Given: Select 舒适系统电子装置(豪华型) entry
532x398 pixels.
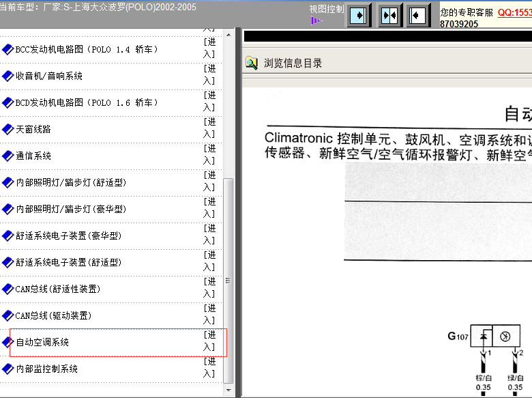Looking at the screenshot, I should click(68, 236).
